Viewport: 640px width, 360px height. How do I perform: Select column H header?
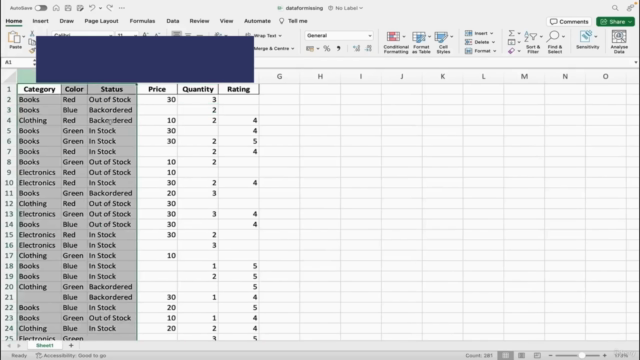pos(320,76)
